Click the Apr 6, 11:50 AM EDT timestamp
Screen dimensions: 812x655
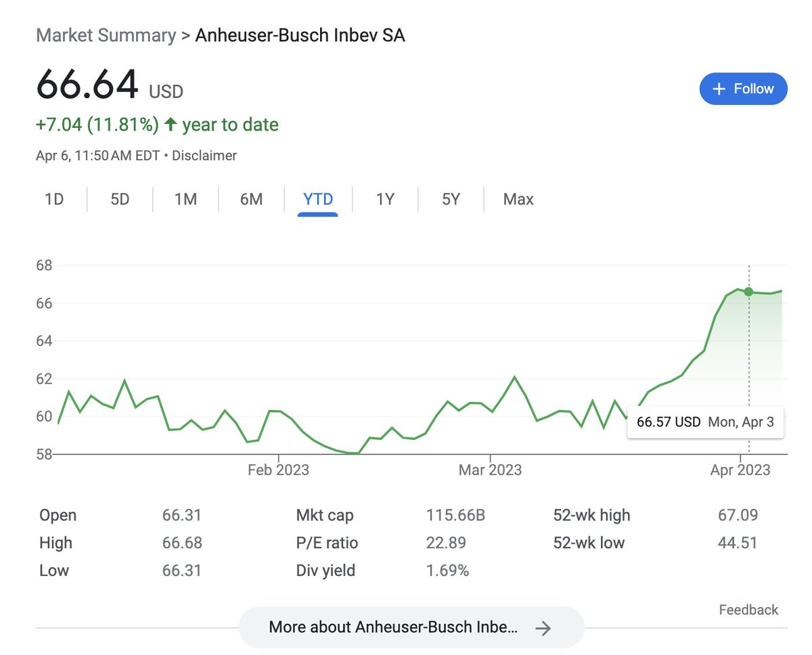click(97, 156)
